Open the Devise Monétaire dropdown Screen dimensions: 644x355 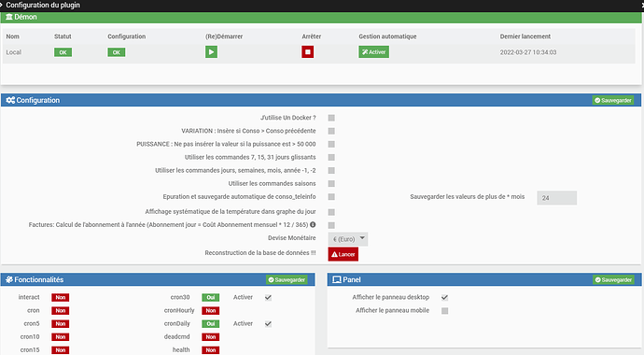tap(348, 239)
